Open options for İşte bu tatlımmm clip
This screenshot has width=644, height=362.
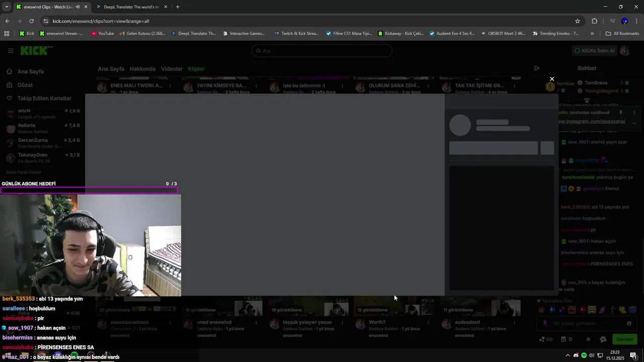point(342,86)
